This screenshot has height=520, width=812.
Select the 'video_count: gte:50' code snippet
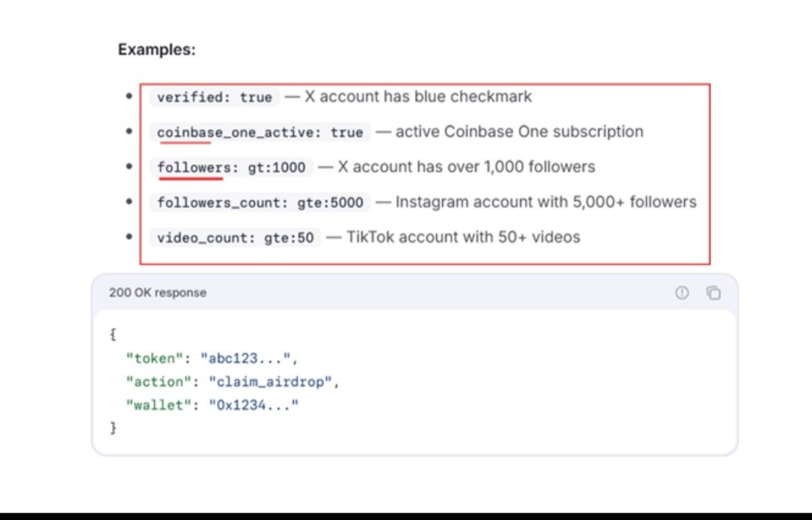235,238
